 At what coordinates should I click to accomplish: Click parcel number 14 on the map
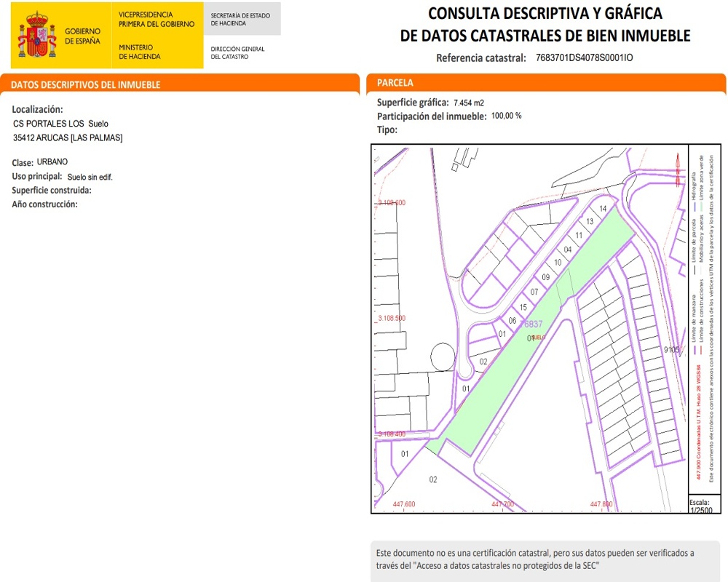click(603, 209)
